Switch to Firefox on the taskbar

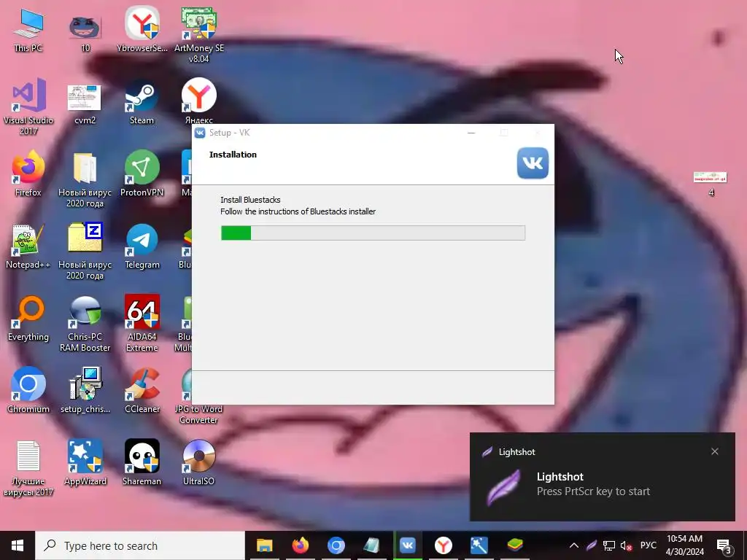[x=300, y=545]
